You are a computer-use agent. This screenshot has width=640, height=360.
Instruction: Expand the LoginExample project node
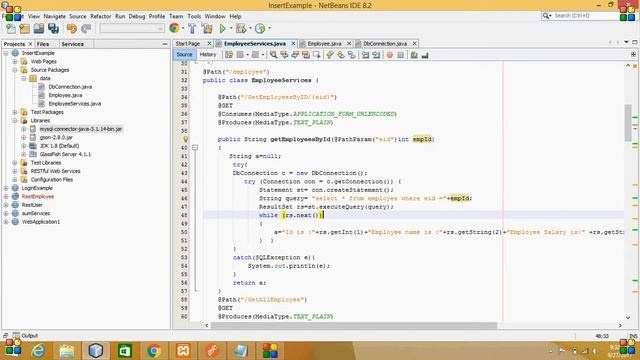6,188
